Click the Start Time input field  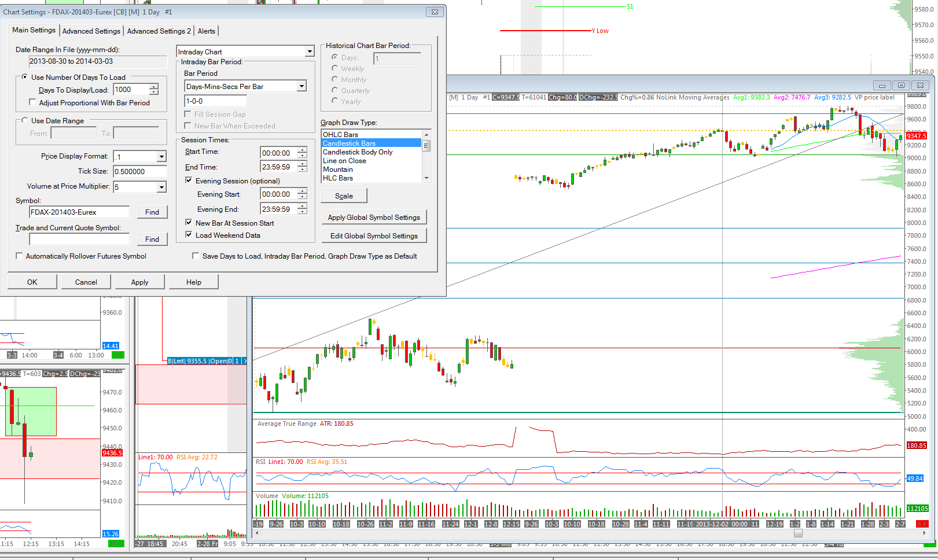click(279, 153)
